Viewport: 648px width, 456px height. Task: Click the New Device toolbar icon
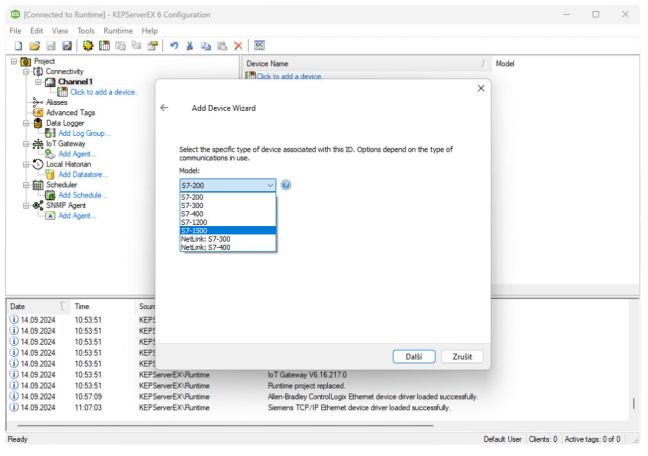pos(104,46)
